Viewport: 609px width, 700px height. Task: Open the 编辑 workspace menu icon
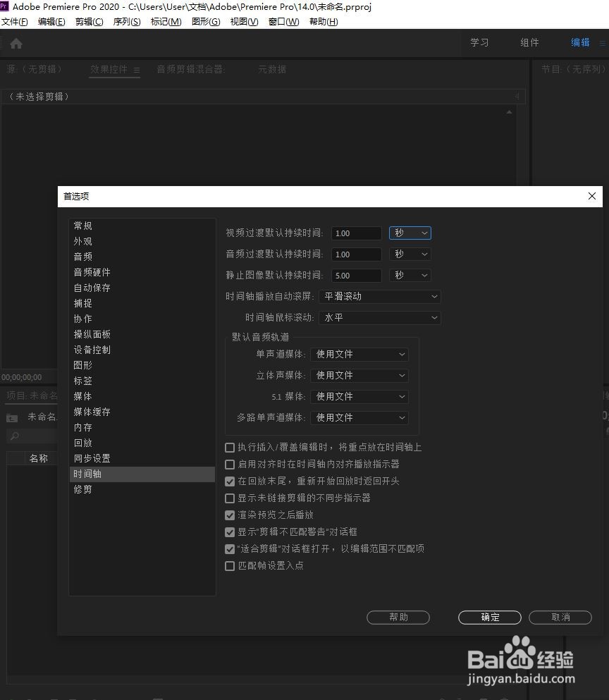[x=602, y=43]
